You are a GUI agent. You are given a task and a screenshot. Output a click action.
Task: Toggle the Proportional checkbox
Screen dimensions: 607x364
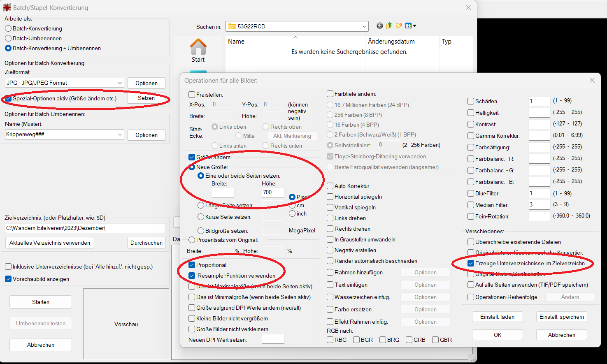pyautogui.click(x=192, y=265)
